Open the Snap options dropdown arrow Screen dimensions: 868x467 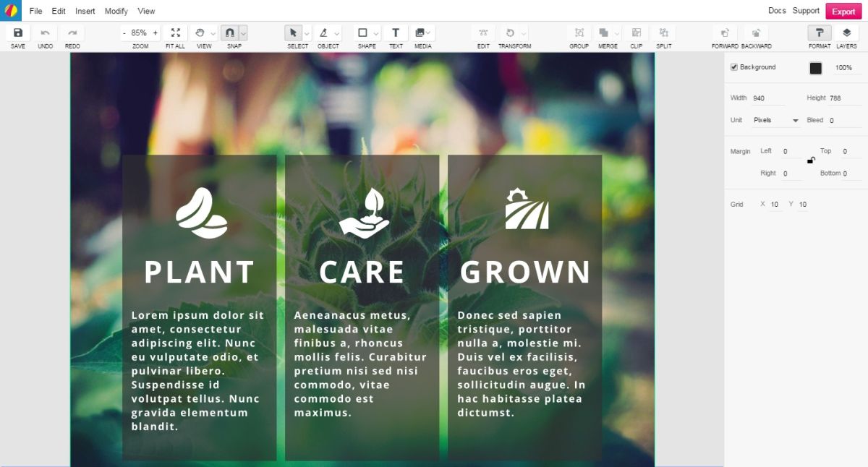coord(244,33)
